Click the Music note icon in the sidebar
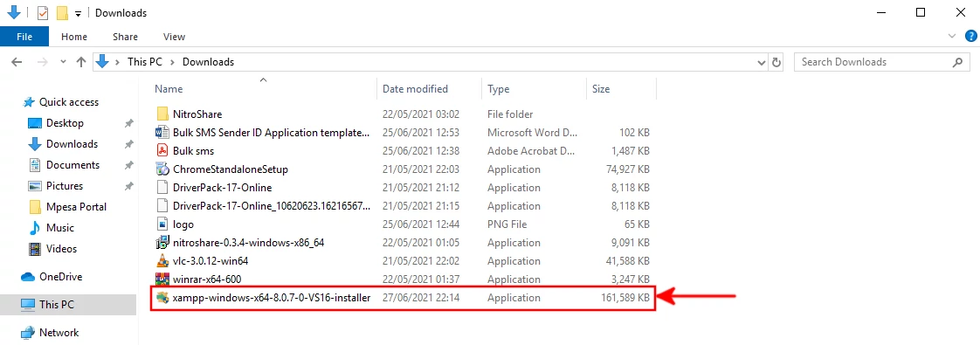This screenshot has height=345, width=980. tap(35, 227)
